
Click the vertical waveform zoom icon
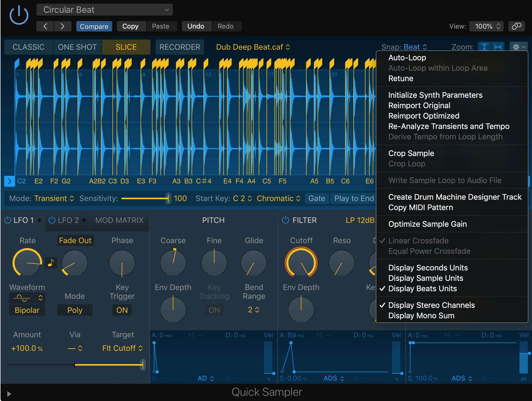click(x=484, y=47)
